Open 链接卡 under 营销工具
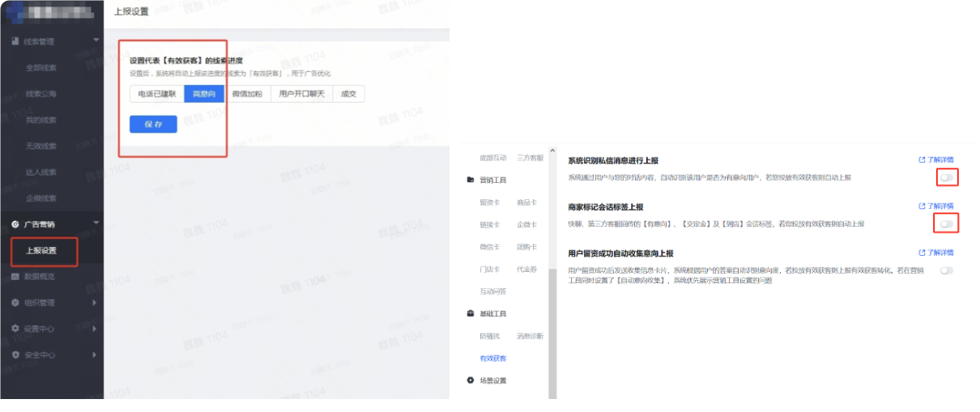The width and height of the screenshot is (980, 412). pyautogui.click(x=490, y=224)
